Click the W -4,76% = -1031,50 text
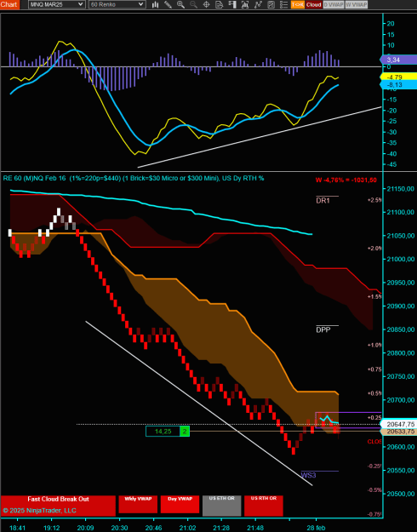The height and width of the screenshot is (532, 417). [346, 180]
